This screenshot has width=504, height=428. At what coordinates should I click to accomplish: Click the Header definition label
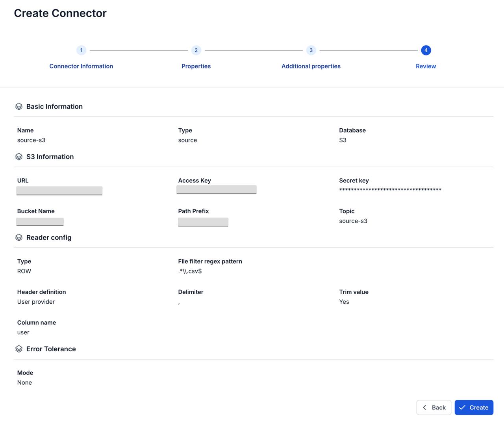[x=41, y=292]
